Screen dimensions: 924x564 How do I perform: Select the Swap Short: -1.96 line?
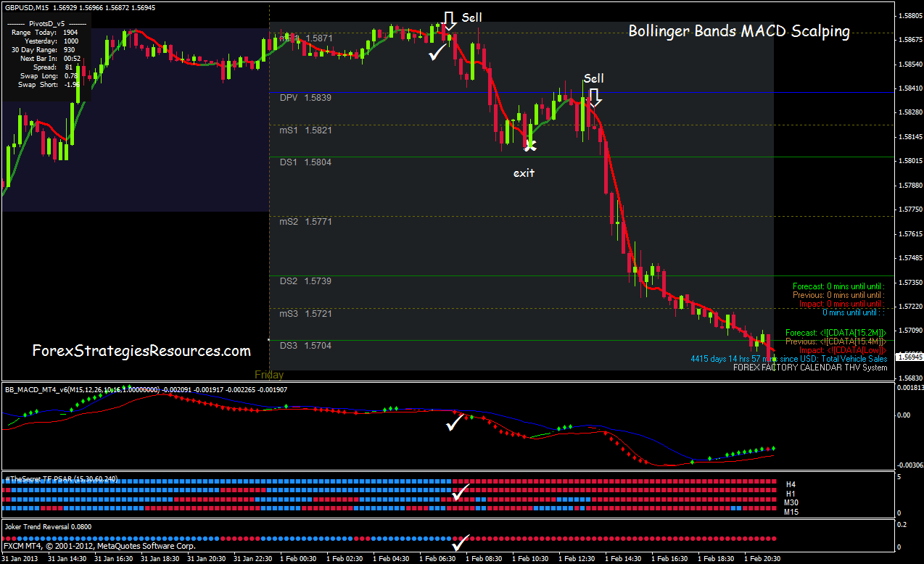click(49, 84)
